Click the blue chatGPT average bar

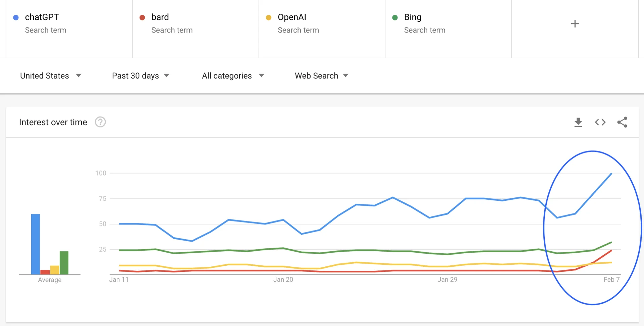[36, 244]
